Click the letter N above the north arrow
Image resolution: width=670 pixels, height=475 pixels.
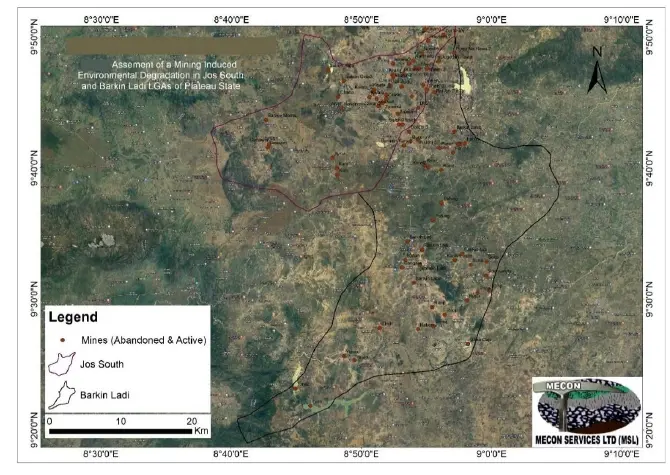click(x=597, y=52)
